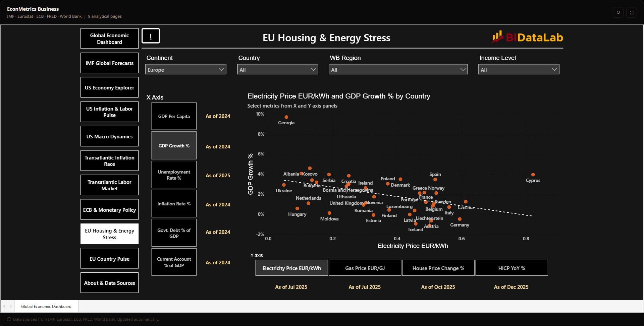The height and width of the screenshot is (326, 644).
Task: Go to previous page arrow
Action: [x=4, y=306]
